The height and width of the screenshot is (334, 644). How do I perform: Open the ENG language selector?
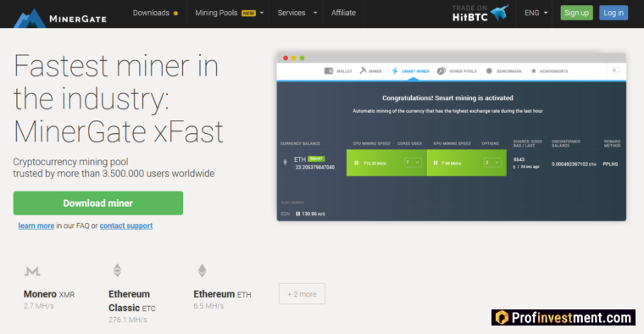pos(536,13)
